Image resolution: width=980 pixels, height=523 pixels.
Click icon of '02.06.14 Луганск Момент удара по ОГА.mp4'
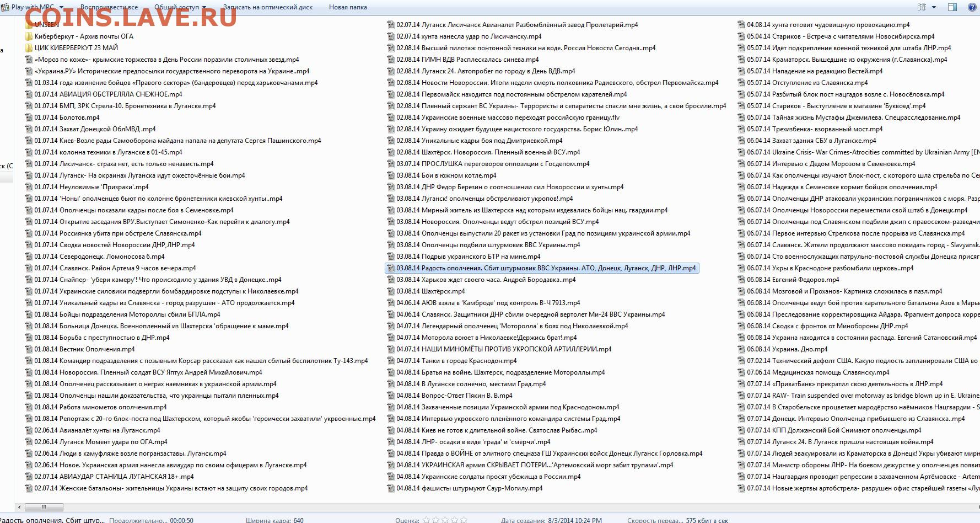[29, 442]
